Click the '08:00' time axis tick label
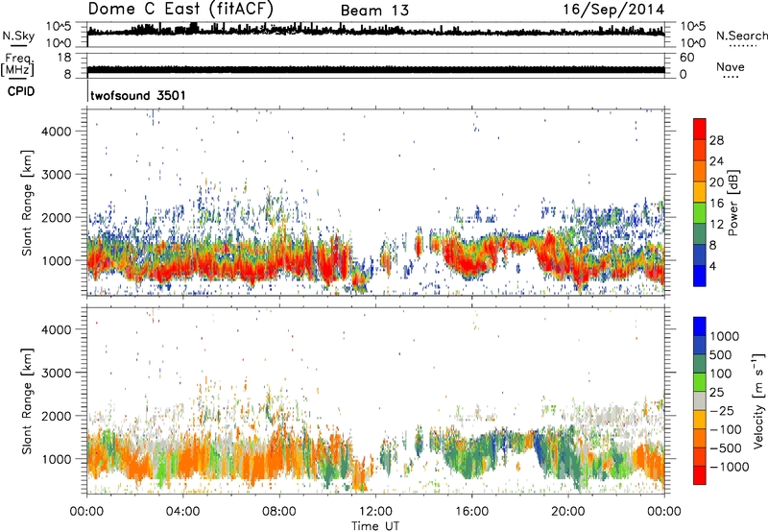Screen dimensions: 768x532 tap(279, 512)
